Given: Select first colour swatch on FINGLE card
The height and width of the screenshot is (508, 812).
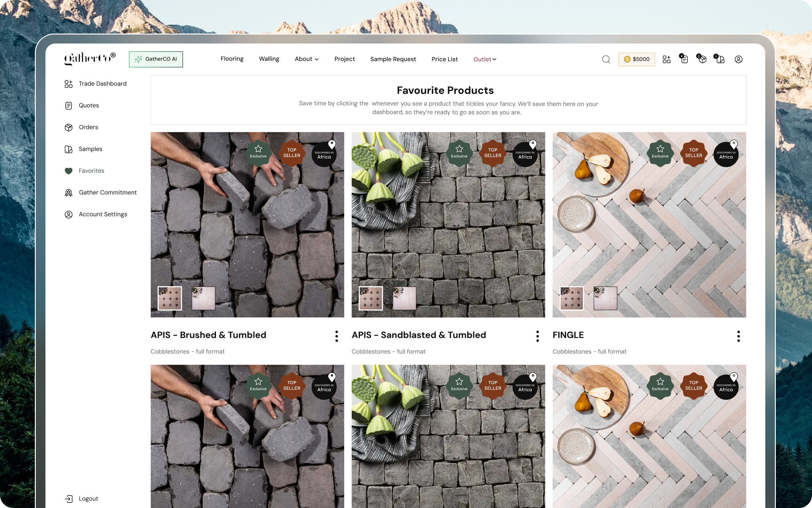Looking at the screenshot, I should [572, 298].
